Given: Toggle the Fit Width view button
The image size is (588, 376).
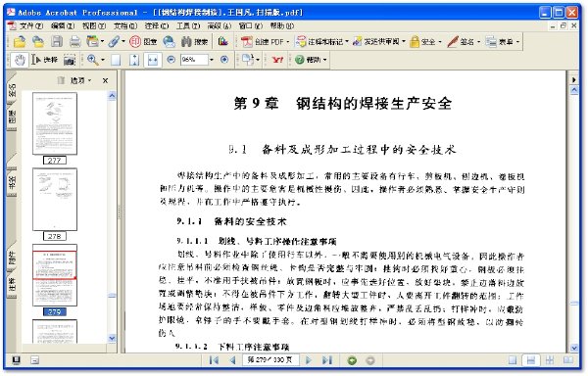Looking at the screenshot, I should point(153,60).
